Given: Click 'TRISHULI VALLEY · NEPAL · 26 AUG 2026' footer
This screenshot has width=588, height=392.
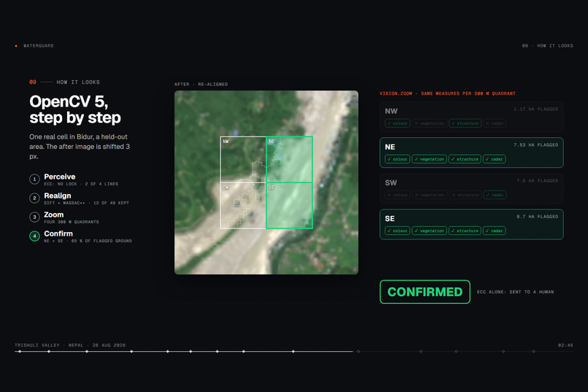Looking at the screenshot, I should click(70, 345).
